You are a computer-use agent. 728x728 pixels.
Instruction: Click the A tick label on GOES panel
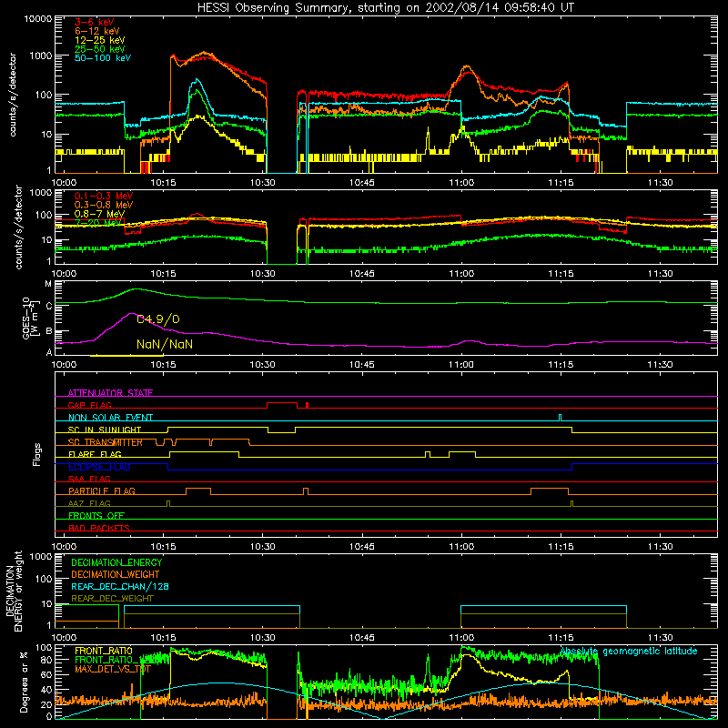click(49, 352)
